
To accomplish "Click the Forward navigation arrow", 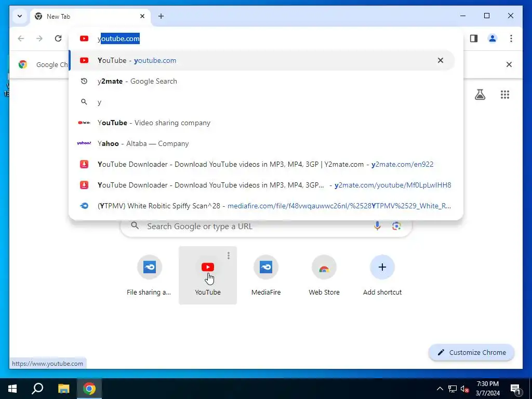I will pyautogui.click(x=39, y=38).
